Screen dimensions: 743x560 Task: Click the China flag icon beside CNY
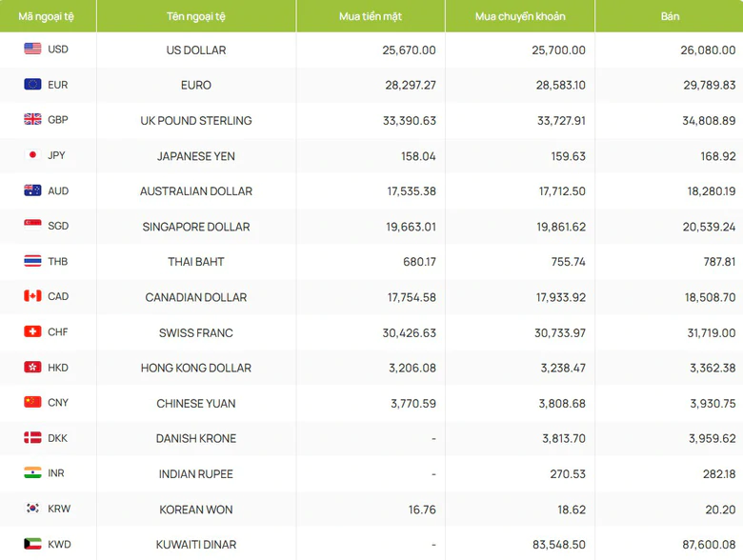pyautogui.click(x=32, y=402)
